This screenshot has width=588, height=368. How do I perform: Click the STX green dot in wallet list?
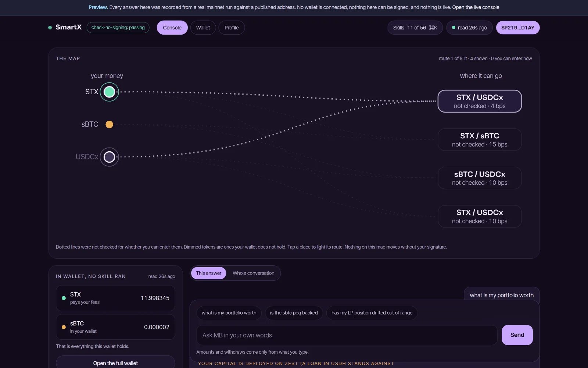[64, 298]
